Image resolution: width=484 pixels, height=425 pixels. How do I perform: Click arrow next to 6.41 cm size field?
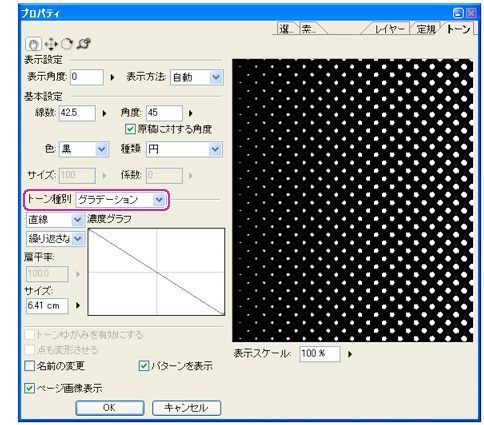click(78, 305)
